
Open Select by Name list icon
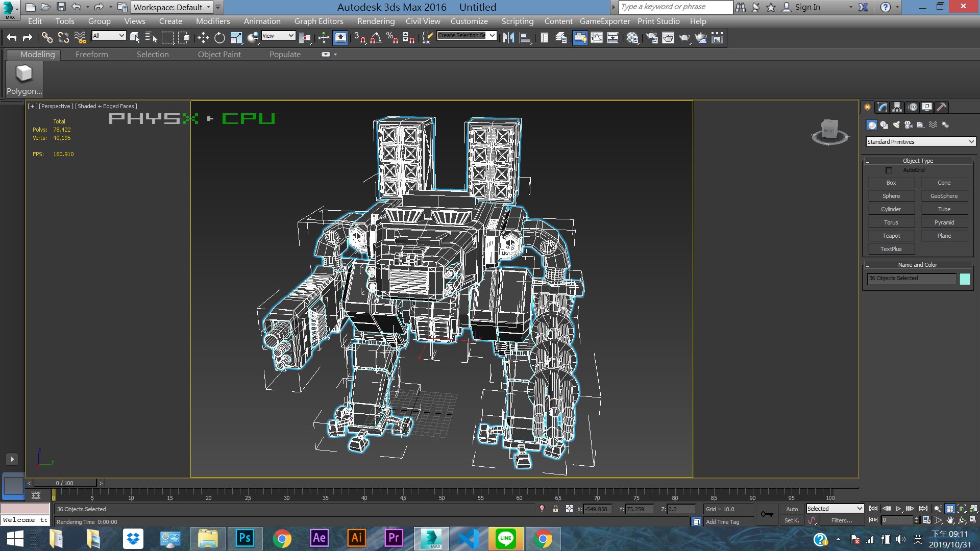point(151,37)
